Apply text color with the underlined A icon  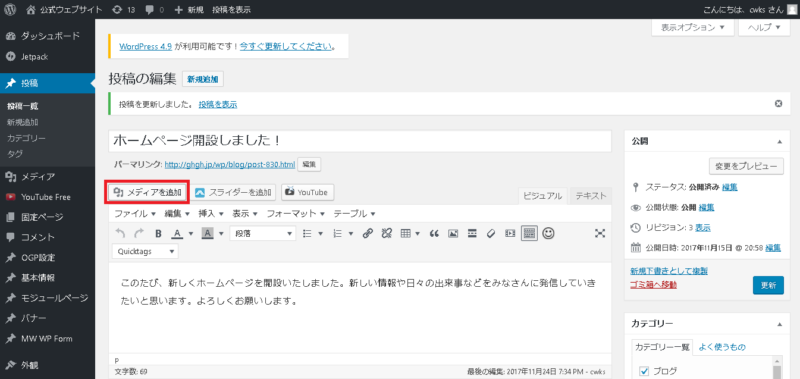click(177, 234)
